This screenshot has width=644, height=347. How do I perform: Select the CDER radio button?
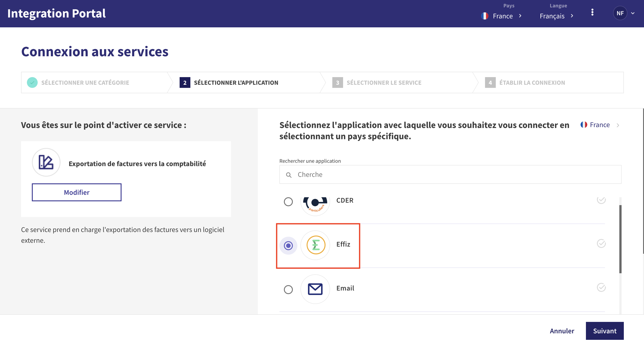(x=288, y=202)
